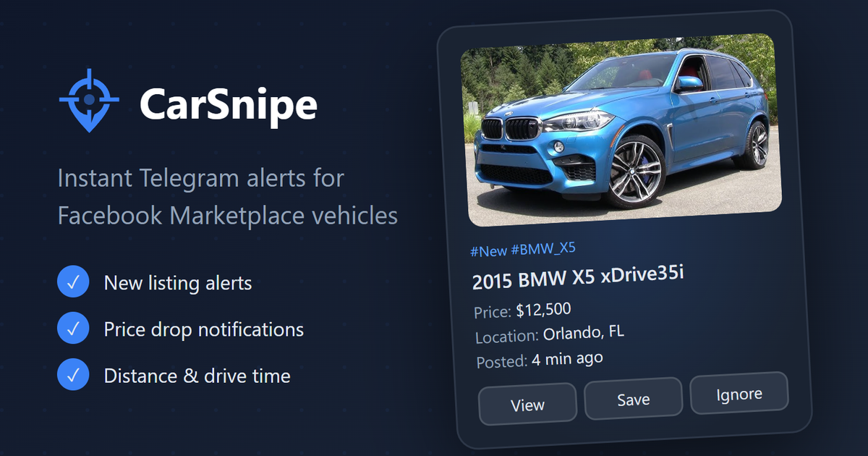Toggle the Distance & drive time checkmark
868x456 pixels.
[x=73, y=376]
